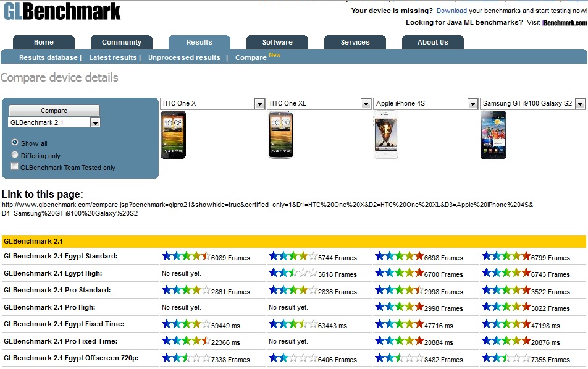Select the Differing only radio option
Viewport: 588px width, 369px height.
point(15,155)
